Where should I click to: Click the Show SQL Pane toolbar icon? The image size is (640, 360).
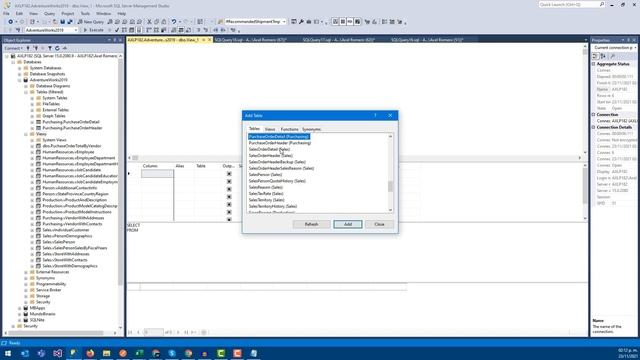(350, 22)
